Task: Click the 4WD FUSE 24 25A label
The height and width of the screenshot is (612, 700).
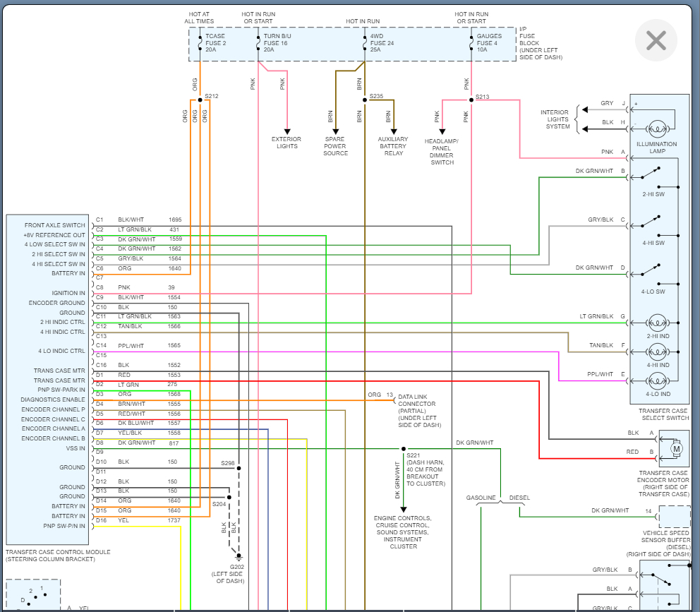Action: pos(382,43)
